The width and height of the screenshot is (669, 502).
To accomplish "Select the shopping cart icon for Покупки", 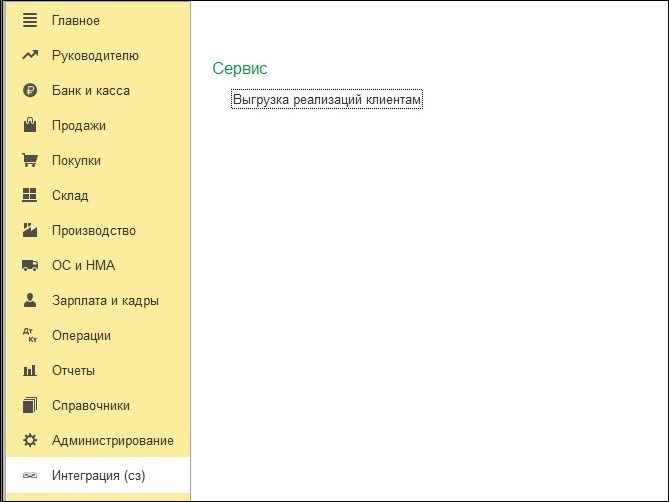I will pos(30,161).
